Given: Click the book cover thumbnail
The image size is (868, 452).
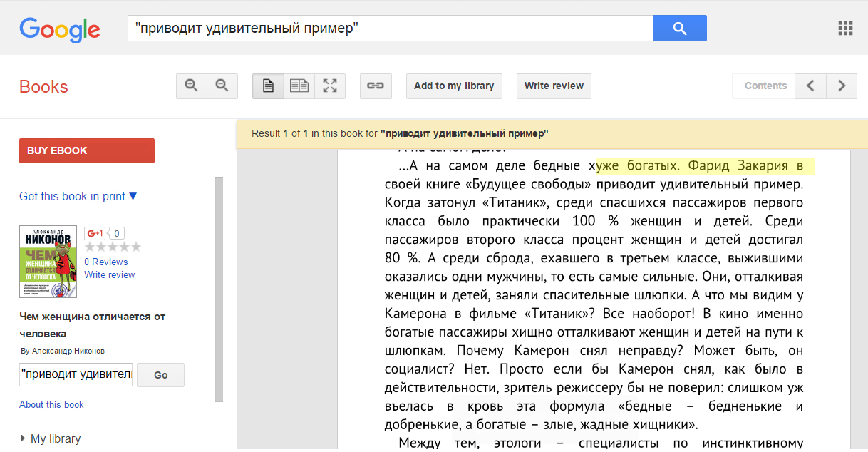Looking at the screenshot, I should [48, 262].
